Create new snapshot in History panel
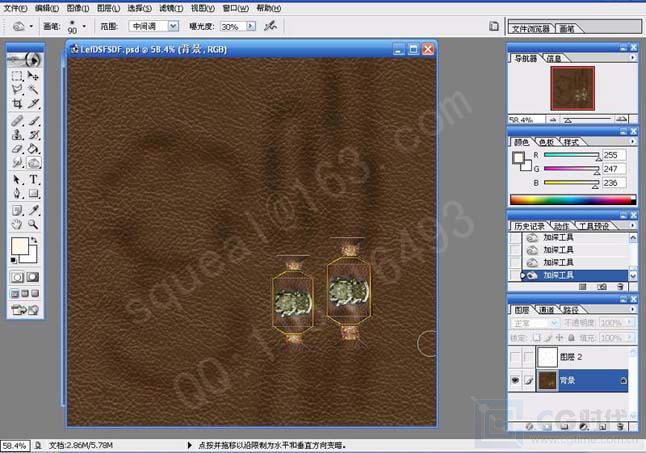Screen dimensions: 646x453 click(602, 287)
